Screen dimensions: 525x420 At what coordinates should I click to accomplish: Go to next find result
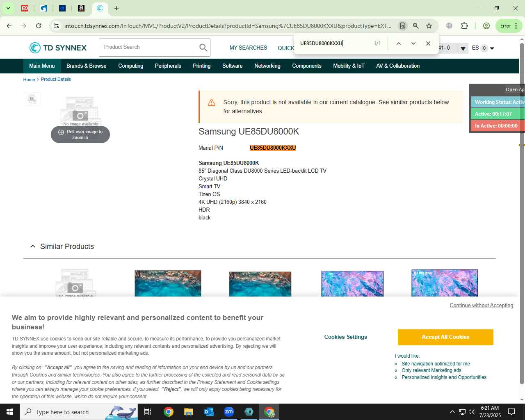pos(413,43)
